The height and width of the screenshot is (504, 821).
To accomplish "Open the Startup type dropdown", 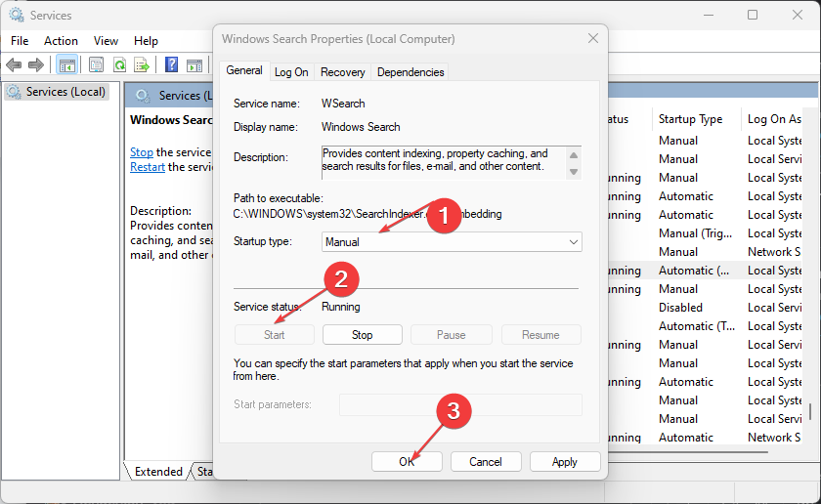I will tap(452, 242).
